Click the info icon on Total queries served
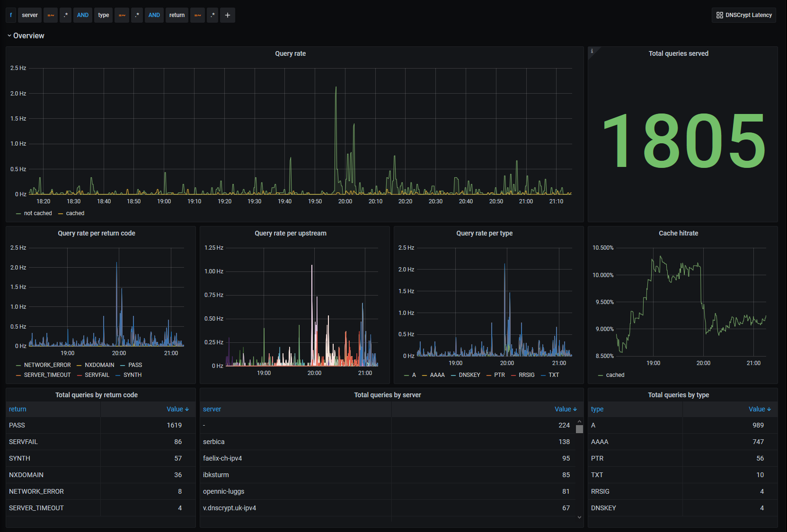 tap(592, 51)
